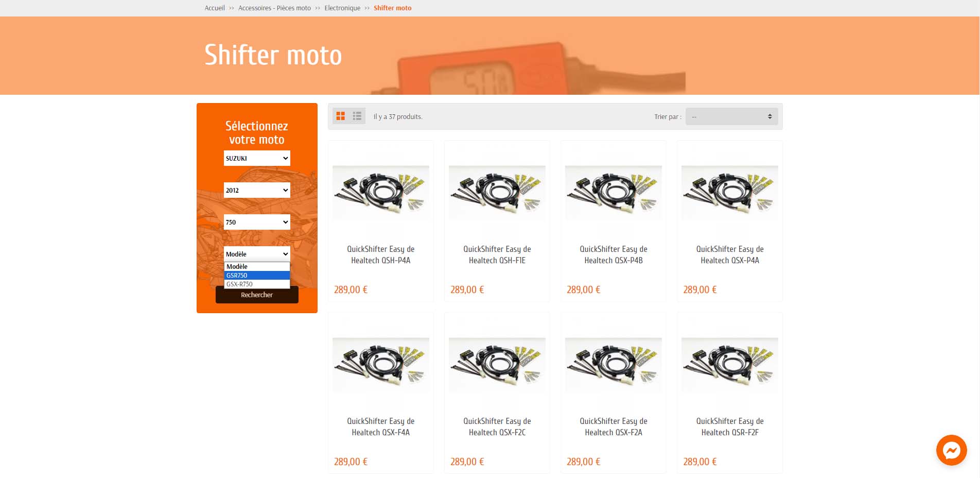View the QSH-F1E product thumbnail
The image size is (980, 478).
(x=497, y=192)
